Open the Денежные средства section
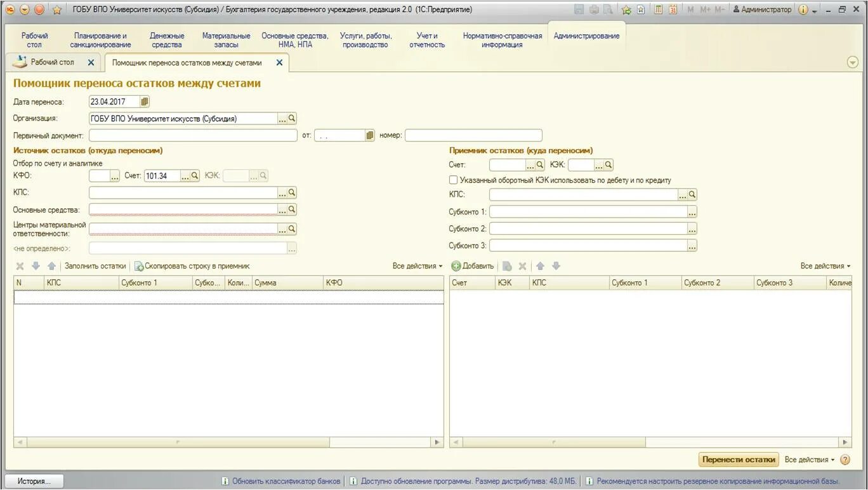This screenshot has width=868, height=490. 168,40
